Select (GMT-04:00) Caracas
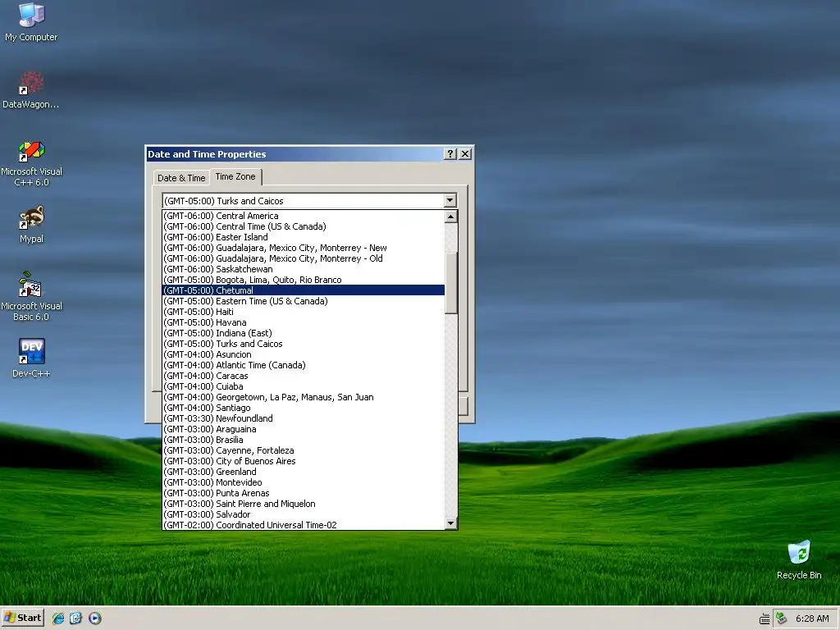Screen dimensions: 840x630 tap(304, 376)
